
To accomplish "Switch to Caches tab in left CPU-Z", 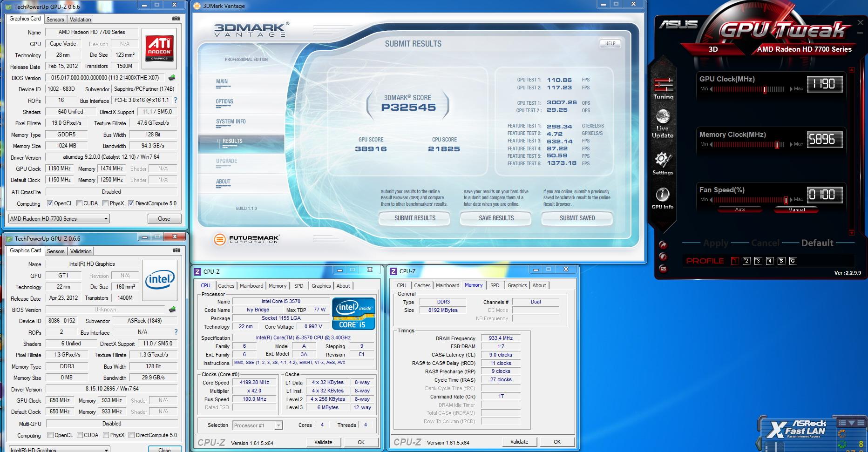I will (226, 286).
